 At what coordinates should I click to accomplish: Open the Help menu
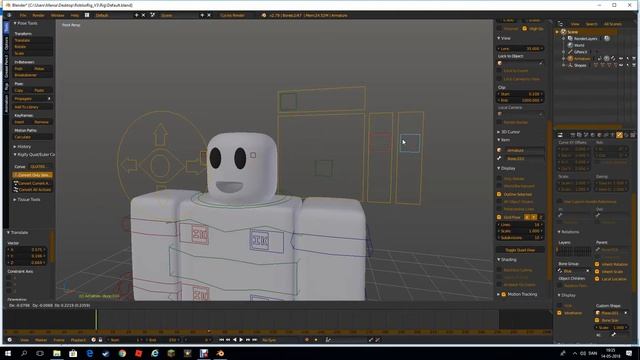coord(75,15)
